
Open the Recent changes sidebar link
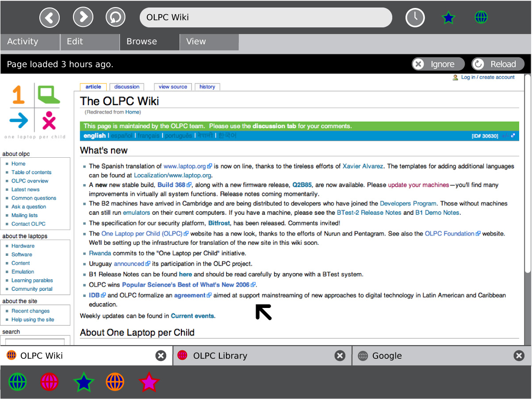pos(31,311)
